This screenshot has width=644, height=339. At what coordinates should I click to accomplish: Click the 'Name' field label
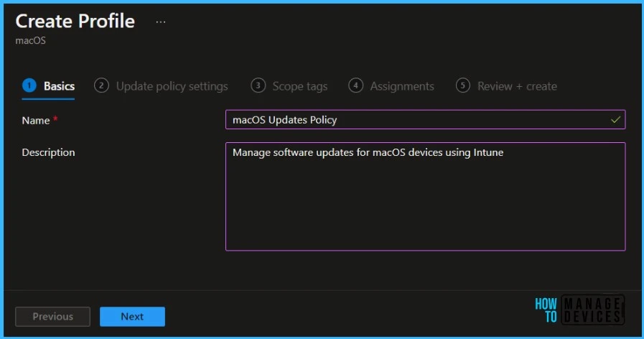[x=36, y=121]
